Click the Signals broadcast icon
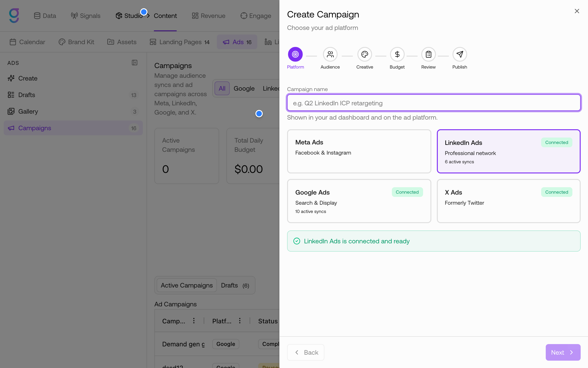 coord(74,16)
